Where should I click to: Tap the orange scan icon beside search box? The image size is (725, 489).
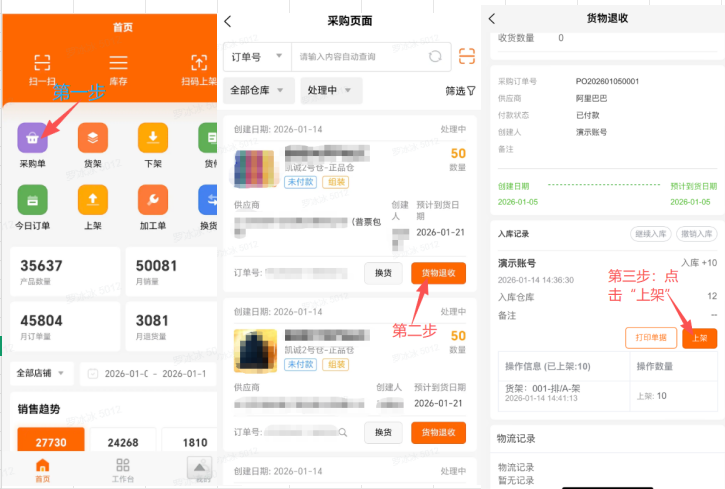(x=466, y=56)
